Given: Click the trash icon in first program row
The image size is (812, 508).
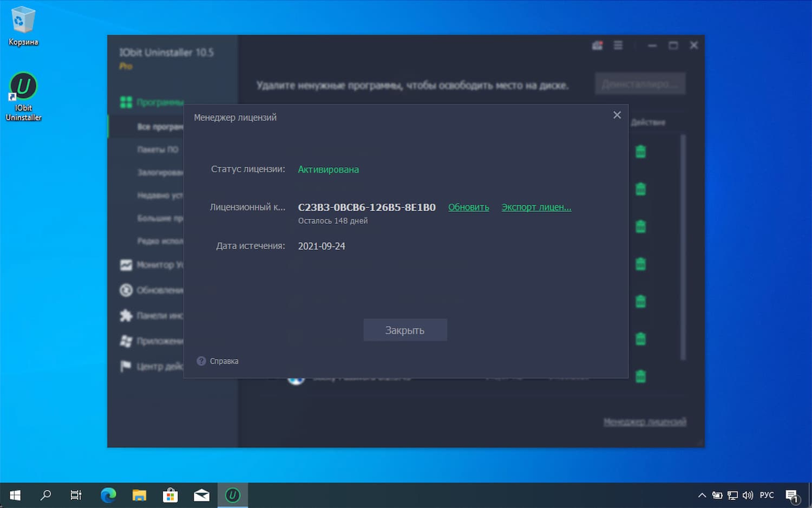Looking at the screenshot, I should 640,152.
